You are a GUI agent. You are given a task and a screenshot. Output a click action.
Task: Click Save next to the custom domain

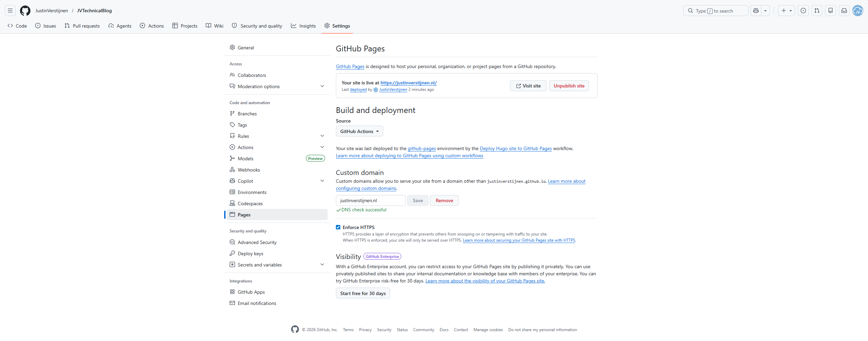pos(418,200)
